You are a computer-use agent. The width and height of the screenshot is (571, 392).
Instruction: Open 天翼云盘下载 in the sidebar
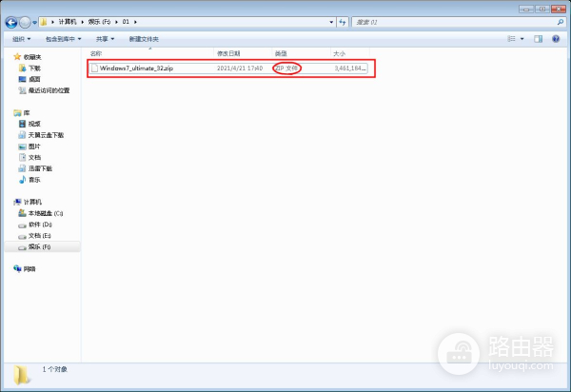click(x=41, y=135)
